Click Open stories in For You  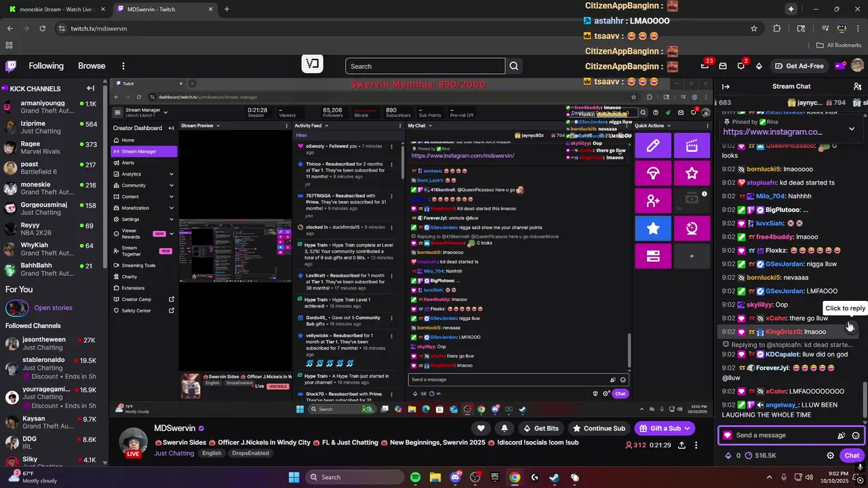pos(53,308)
